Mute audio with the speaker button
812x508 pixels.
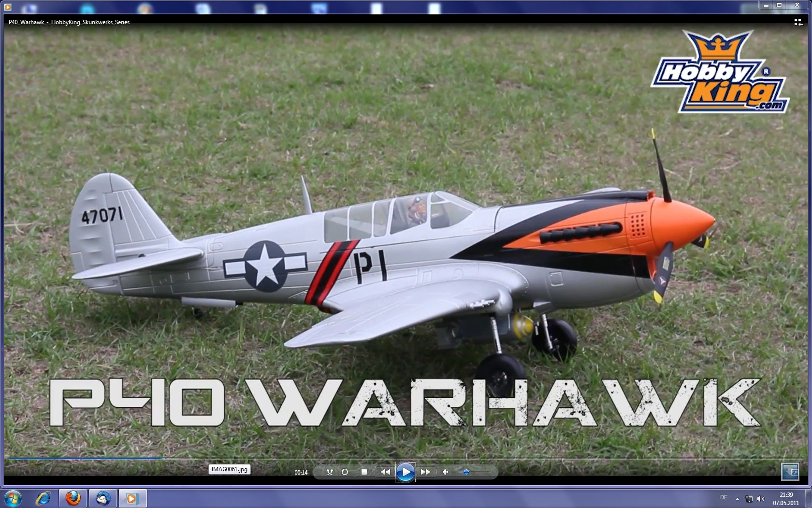point(446,472)
